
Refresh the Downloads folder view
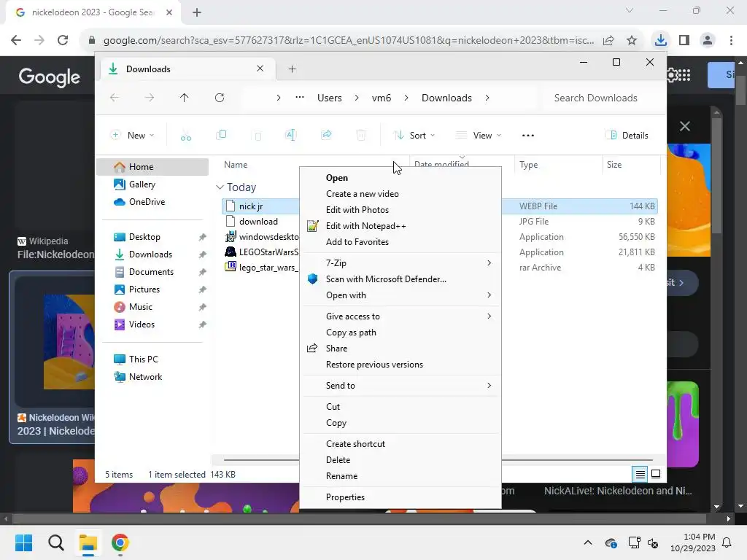click(220, 98)
